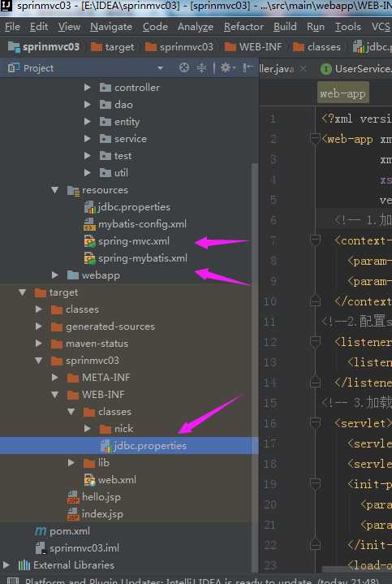Expand the test package
The image size is (392, 584).
point(88,156)
